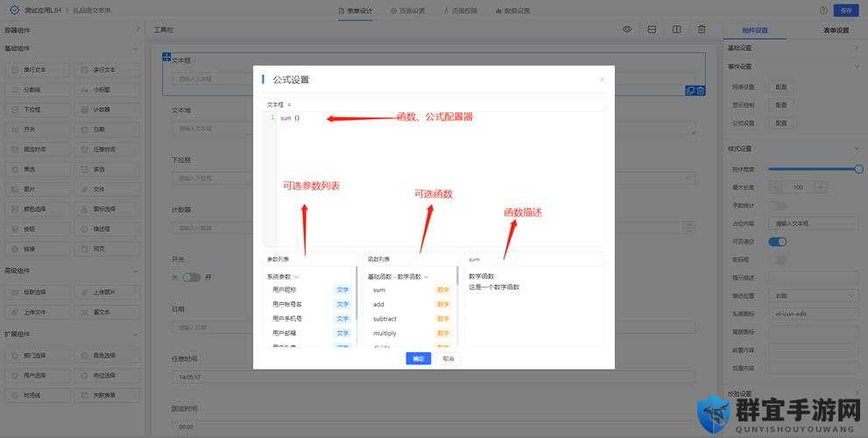Open the 数据设置 top tab
This screenshot has width=868, height=438.
(x=512, y=11)
